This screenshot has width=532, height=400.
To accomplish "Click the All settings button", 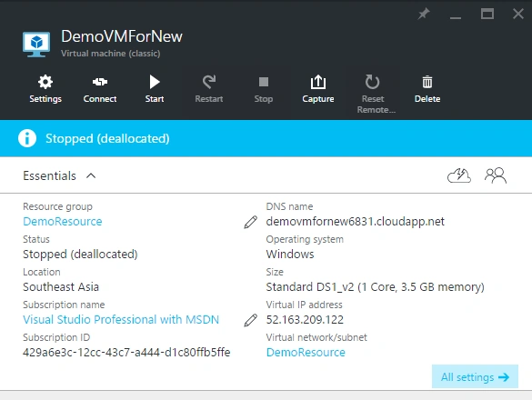I will [475, 376].
